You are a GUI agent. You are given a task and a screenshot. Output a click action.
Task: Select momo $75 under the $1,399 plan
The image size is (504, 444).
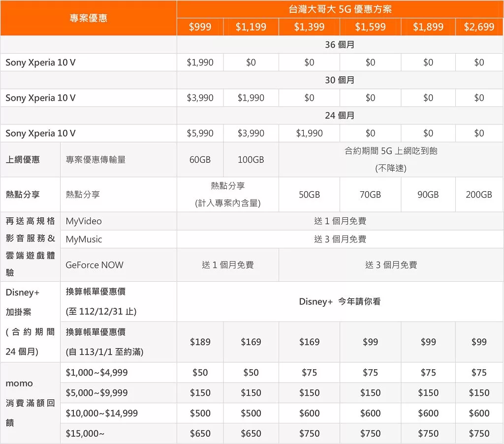tap(309, 372)
